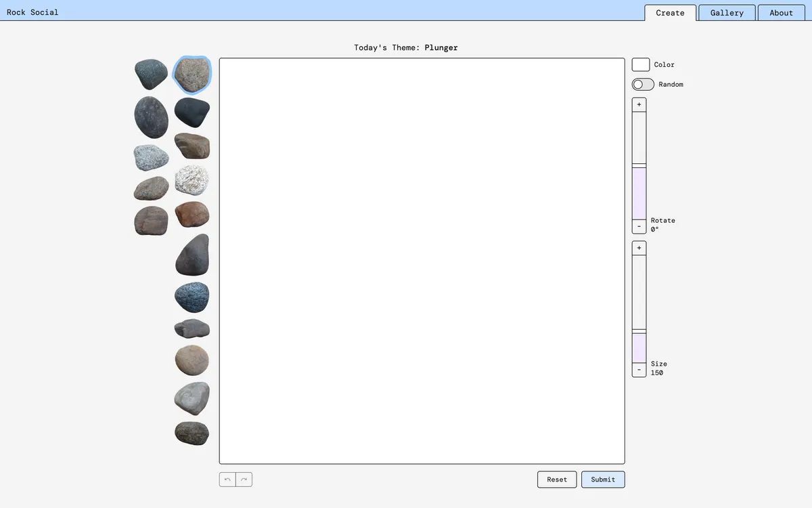
Task: Decrease size with the Size minus button
Action: (x=639, y=370)
